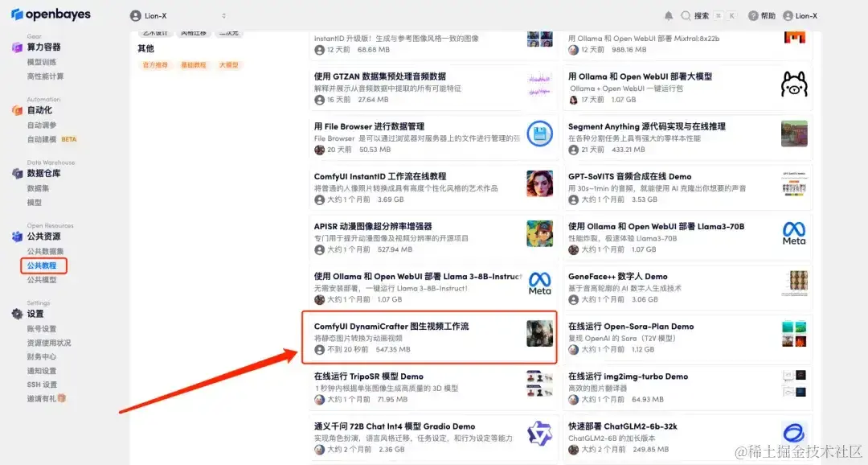
Task: Click the gift icon beside 邀请有礼
Action: [x=61, y=398]
